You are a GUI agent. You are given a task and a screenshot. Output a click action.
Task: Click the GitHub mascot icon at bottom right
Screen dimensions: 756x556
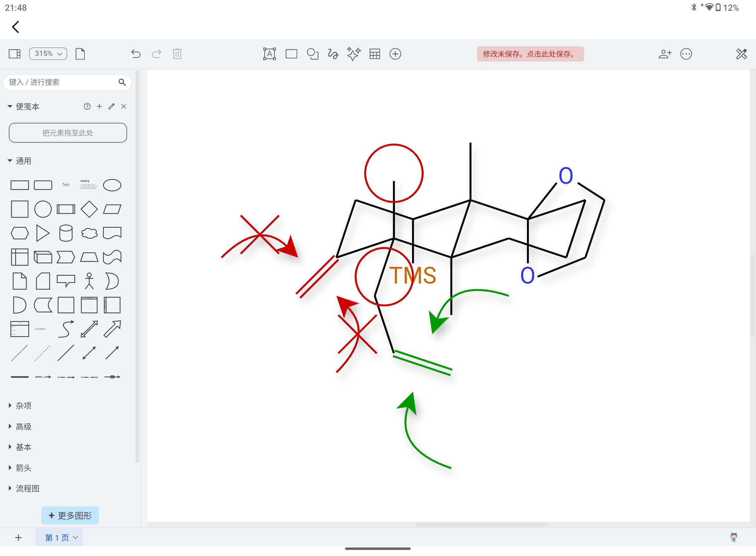[733, 538]
